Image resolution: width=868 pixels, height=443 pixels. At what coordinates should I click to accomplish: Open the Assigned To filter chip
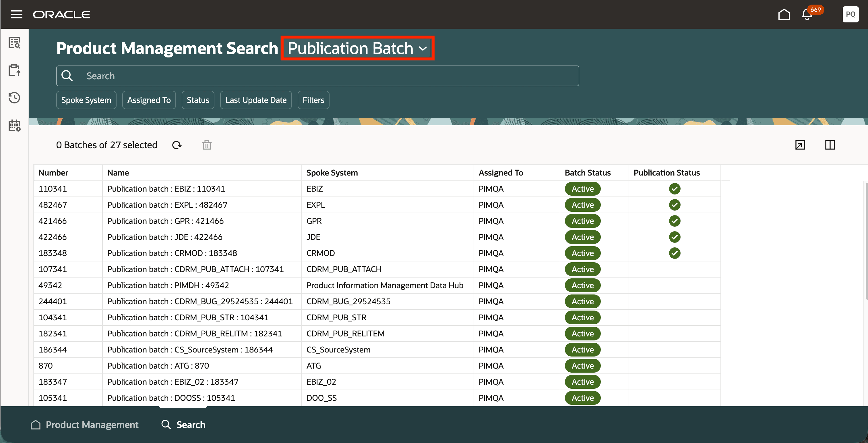(149, 100)
